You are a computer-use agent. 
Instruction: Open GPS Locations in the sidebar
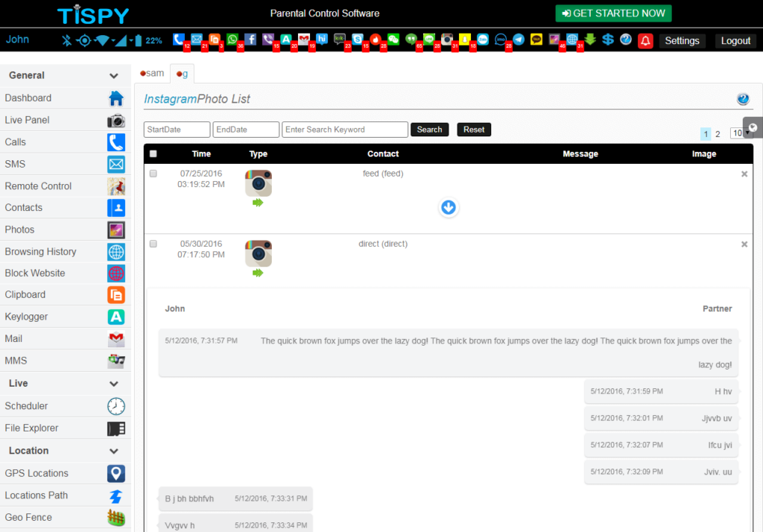pyautogui.click(x=66, y=473)
